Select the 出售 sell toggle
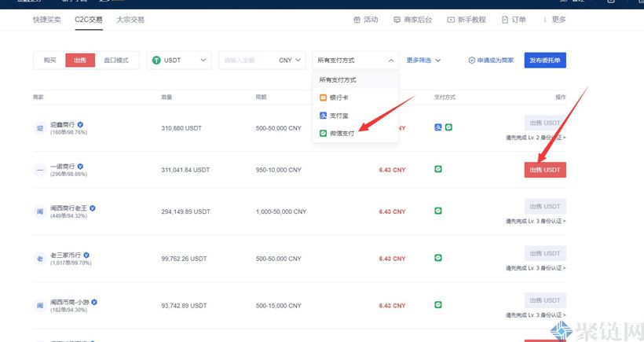 [x=80, y=61]
